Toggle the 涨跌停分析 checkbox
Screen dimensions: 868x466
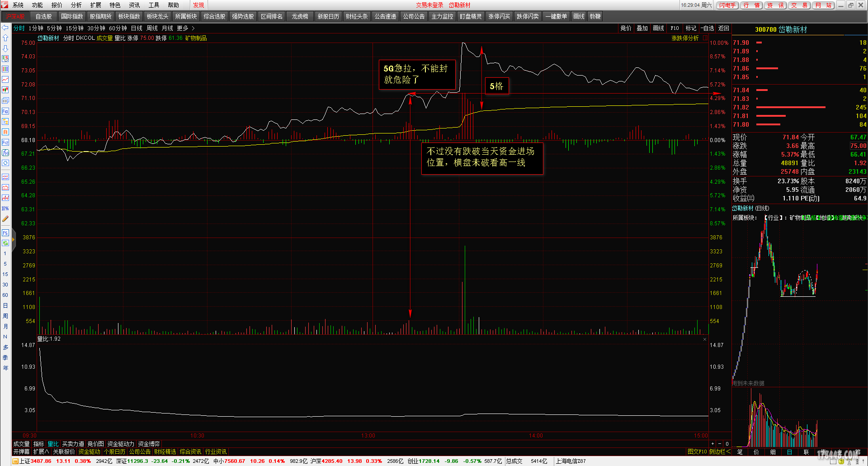coord(705,38)
